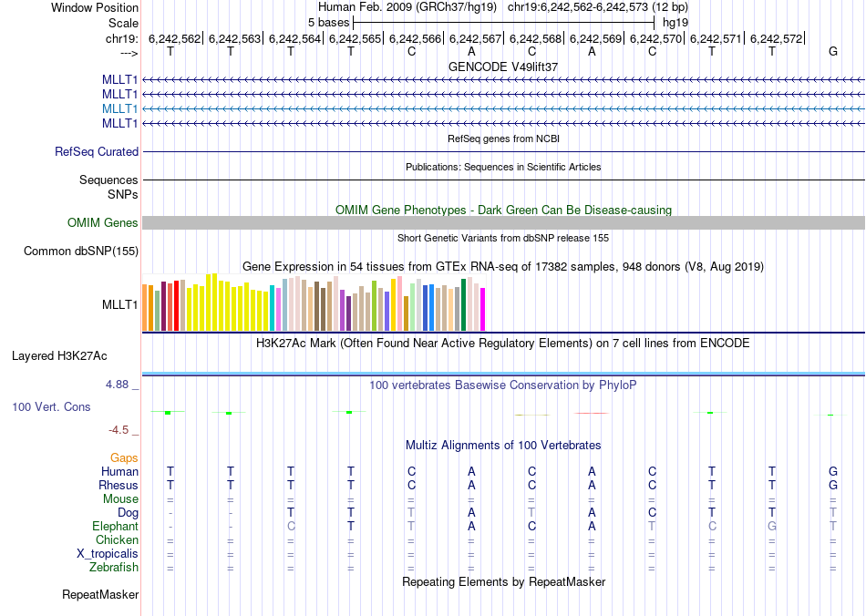Select the chr19:6,242,562-6,242,573 (12 bp) position text

[x=598, y=7]
